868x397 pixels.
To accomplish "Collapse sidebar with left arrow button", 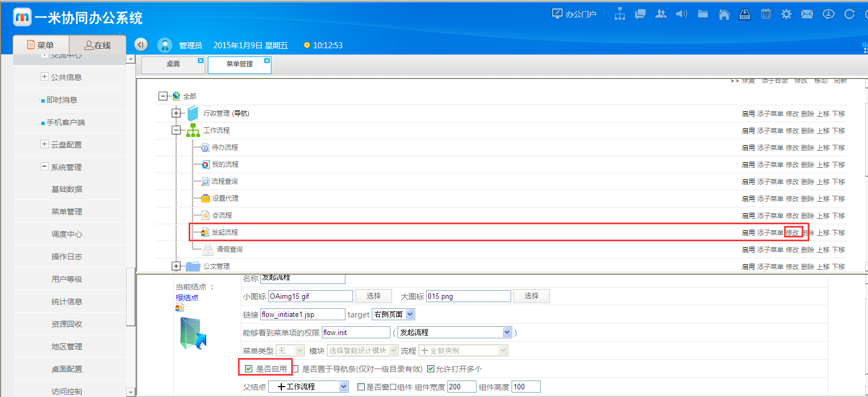I will [141, 44].
